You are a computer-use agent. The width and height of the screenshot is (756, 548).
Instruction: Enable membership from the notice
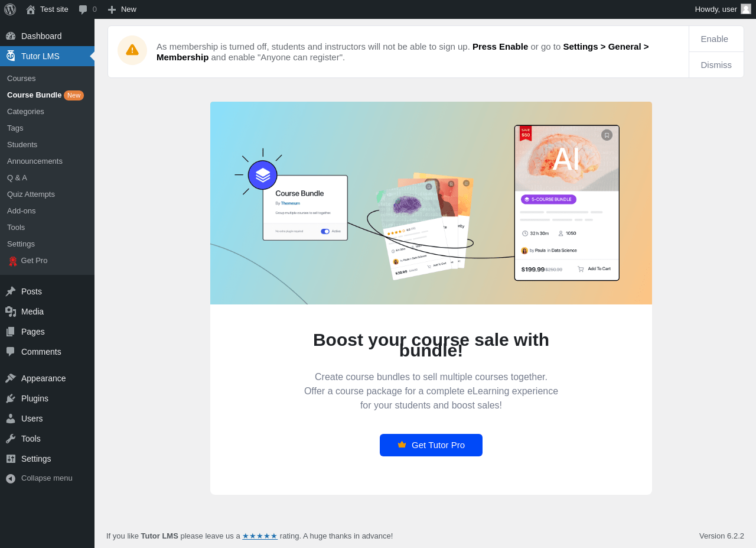[715, 39]
